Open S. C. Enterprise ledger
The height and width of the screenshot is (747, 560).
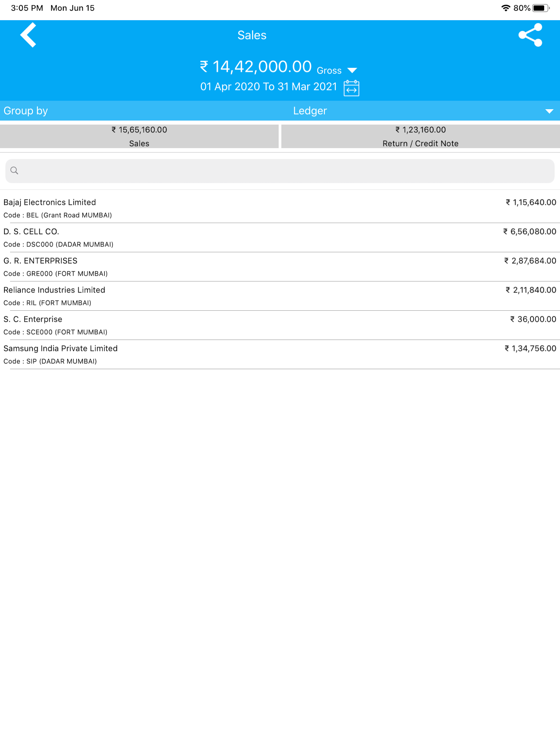click(280, 325)
